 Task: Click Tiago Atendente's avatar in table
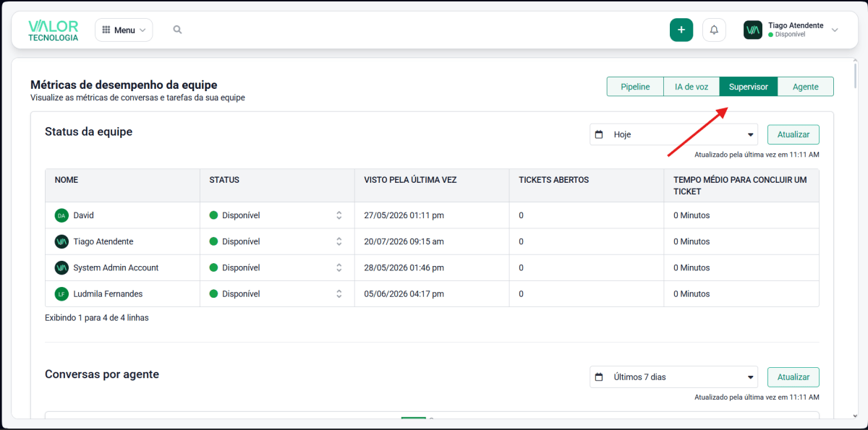[61, 241]
